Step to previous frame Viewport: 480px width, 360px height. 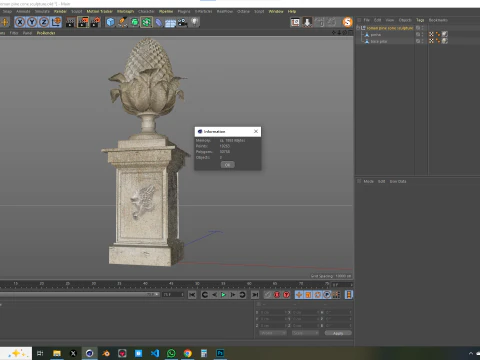(214, 295)
